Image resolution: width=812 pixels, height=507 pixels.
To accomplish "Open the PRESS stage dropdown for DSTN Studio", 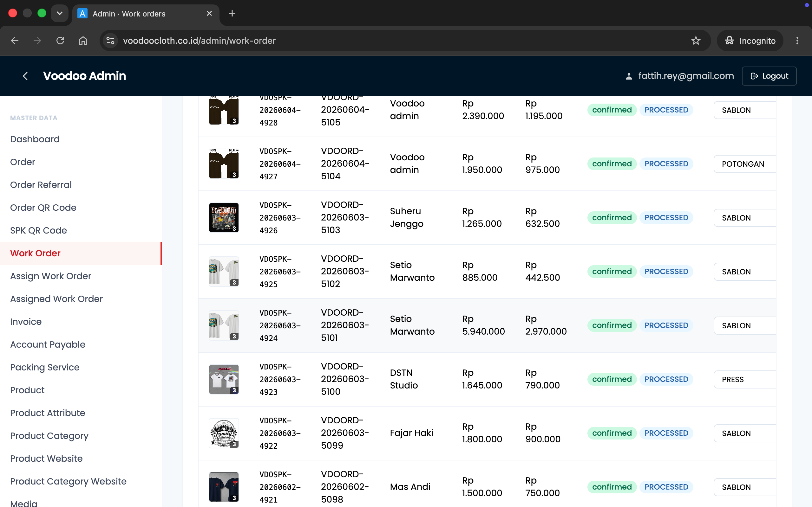I will click(x=744, y=380).
